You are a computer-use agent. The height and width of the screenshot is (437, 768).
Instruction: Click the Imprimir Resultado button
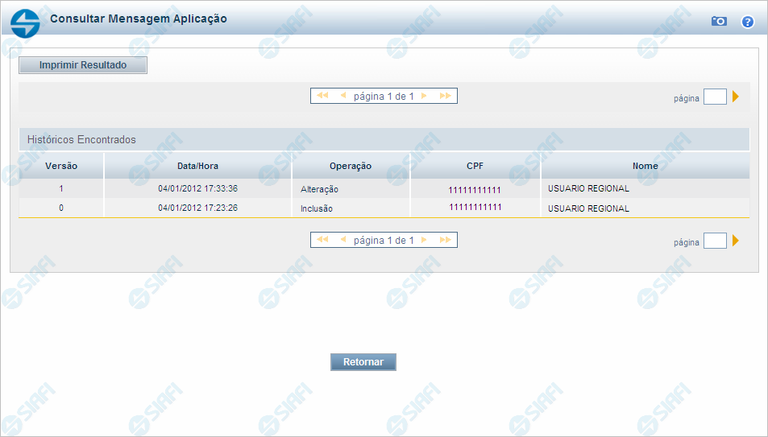click(83, 65)
